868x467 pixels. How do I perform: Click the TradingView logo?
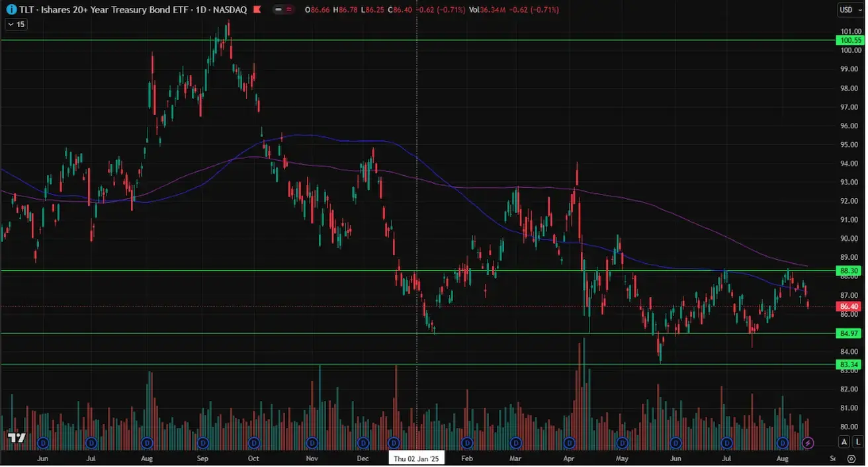17,439
